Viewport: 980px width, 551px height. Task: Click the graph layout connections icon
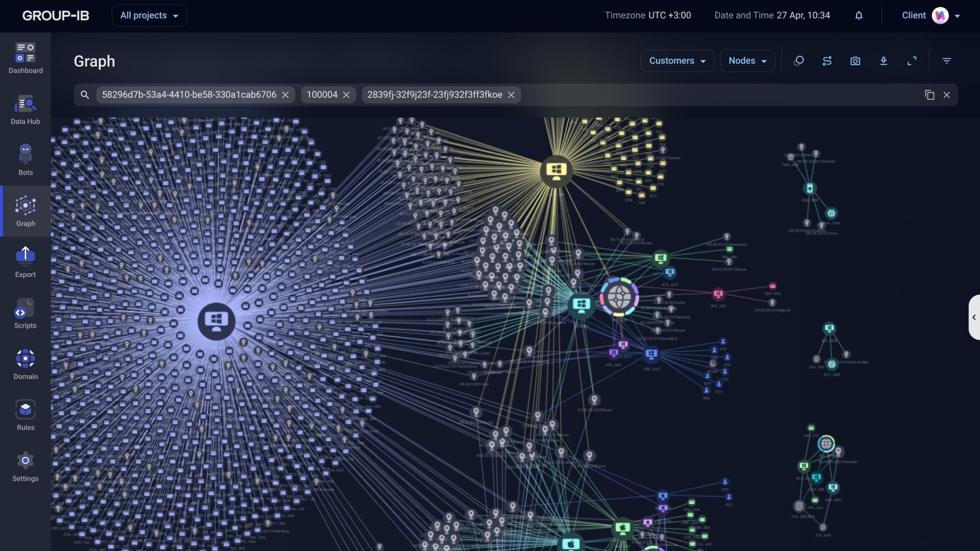pyautogui.click(x=827, y=61)
